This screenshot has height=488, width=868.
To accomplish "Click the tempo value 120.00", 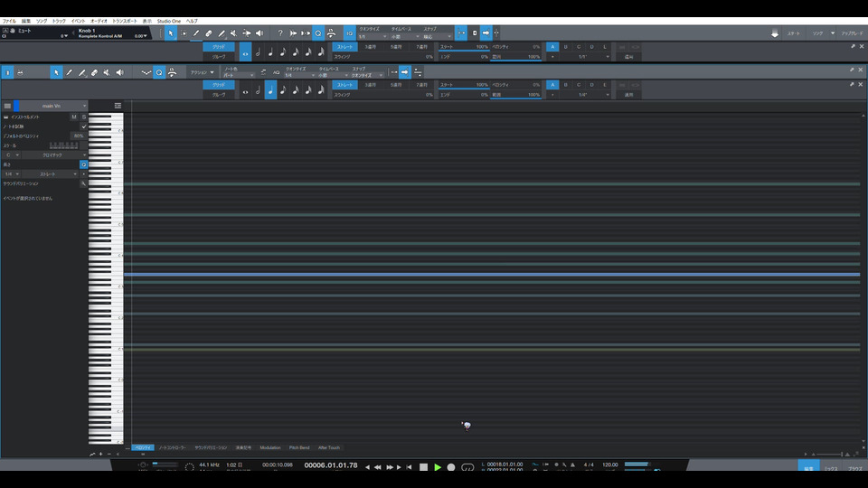I will pyautogui.click(x=610, y=465).
